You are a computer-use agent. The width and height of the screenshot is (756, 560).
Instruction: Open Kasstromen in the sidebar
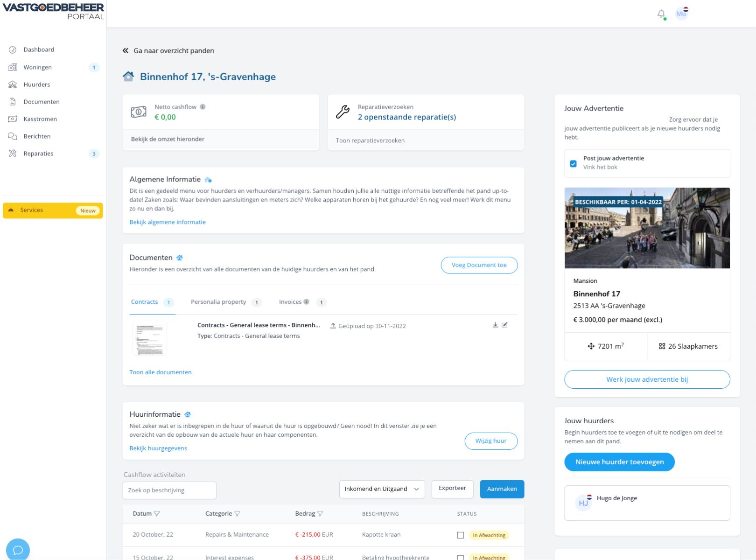pyautogui.click(x=40, y=119)
